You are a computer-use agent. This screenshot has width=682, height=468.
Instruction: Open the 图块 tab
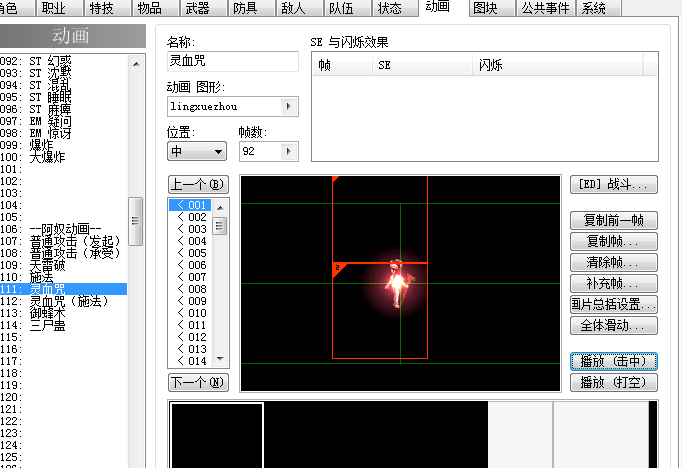coord(491,8)
